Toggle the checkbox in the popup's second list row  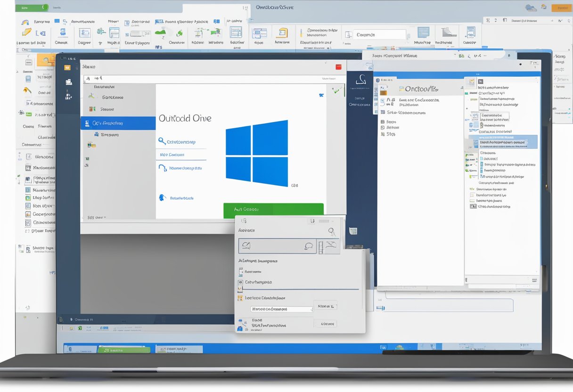click(x=241, y=282)
